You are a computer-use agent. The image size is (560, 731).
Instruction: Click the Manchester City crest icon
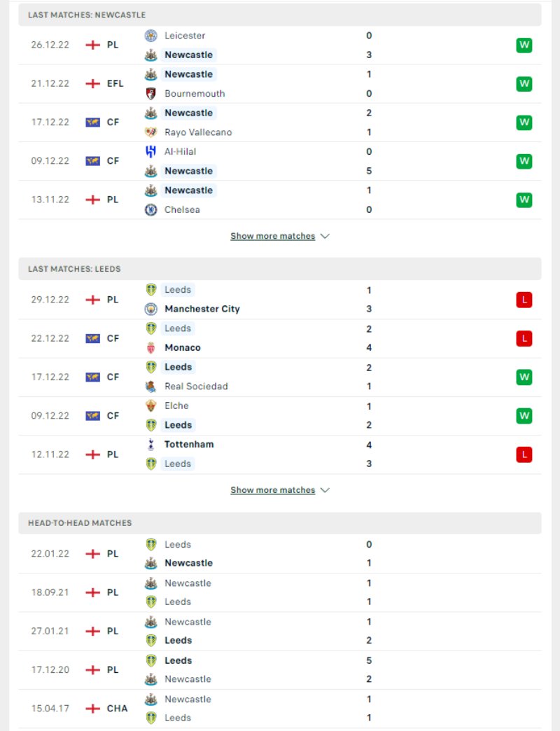coord(150,309)
